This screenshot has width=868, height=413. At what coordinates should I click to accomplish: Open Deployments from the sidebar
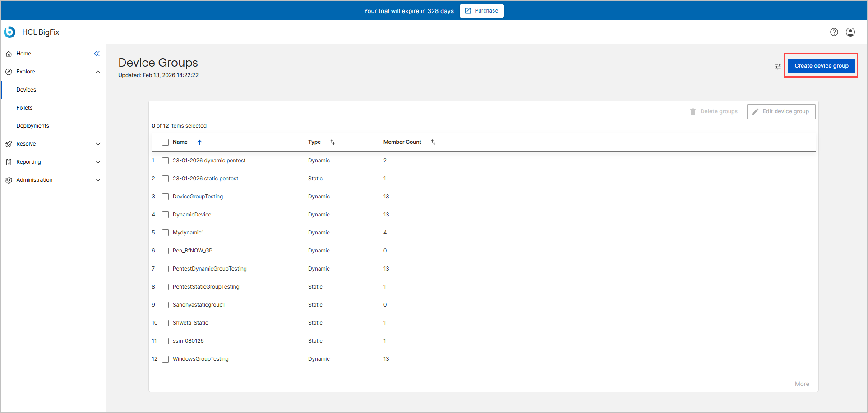[32, 126]
